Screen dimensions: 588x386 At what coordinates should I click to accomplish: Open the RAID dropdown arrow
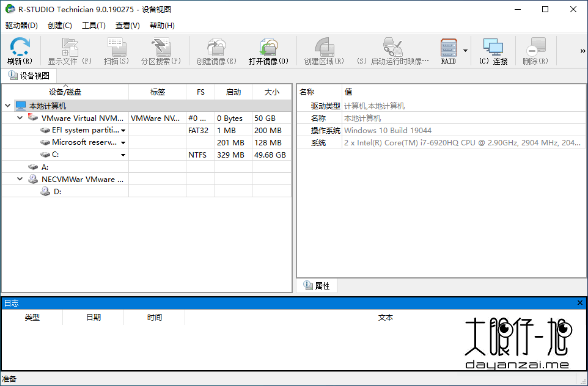[x=465, y=51]
